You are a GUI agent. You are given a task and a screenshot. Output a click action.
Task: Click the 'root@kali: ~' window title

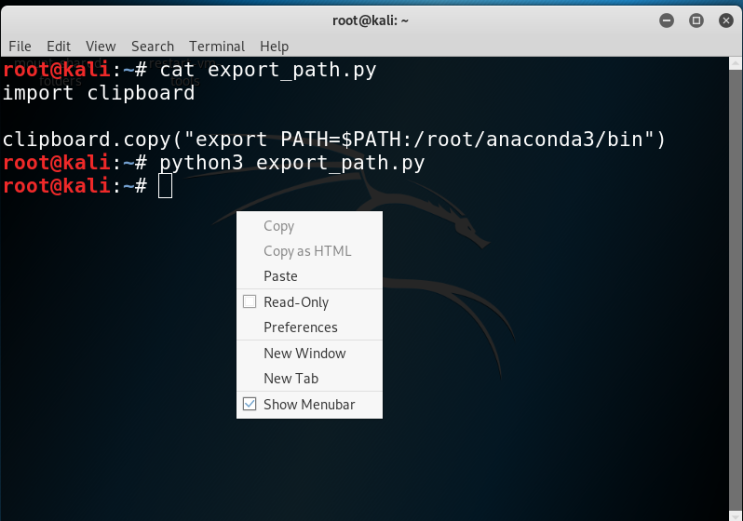(370, 20)
